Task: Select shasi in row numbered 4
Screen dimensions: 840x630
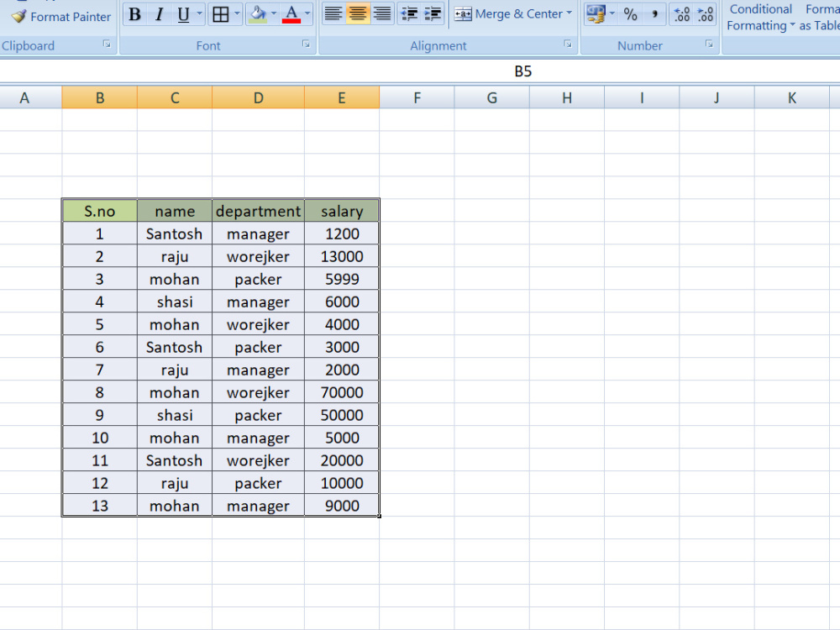Action: (175, 302)
